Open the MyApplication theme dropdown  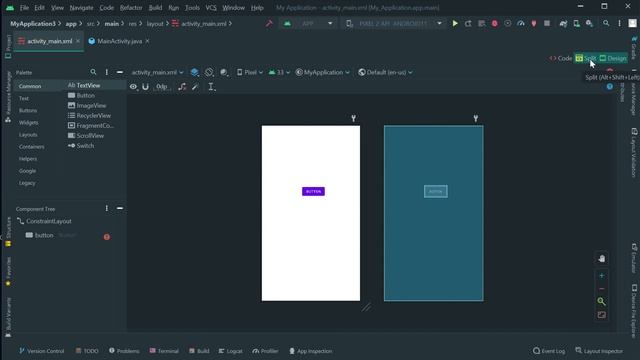tap(322, 72)
